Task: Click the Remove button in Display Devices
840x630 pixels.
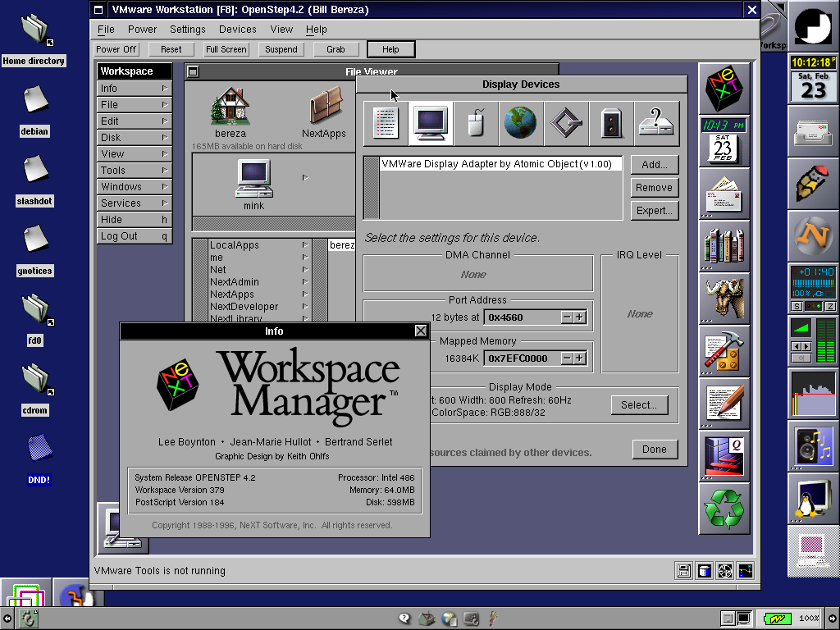Action: [x=655, y=188]
